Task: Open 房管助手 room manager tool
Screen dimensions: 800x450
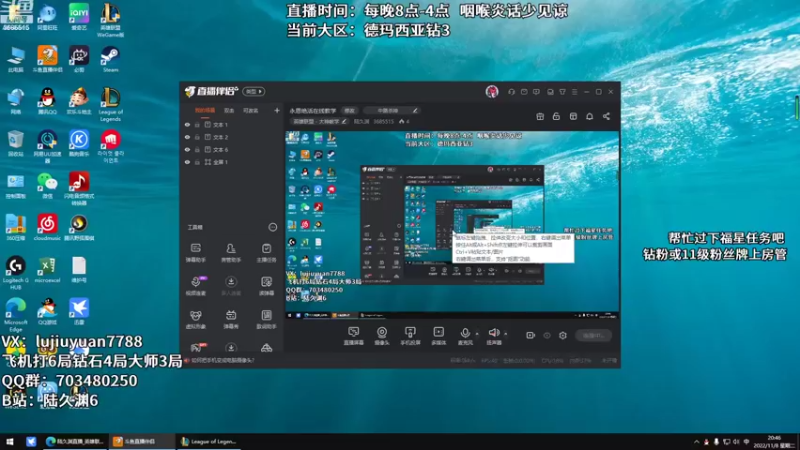Action: (231, 253)
